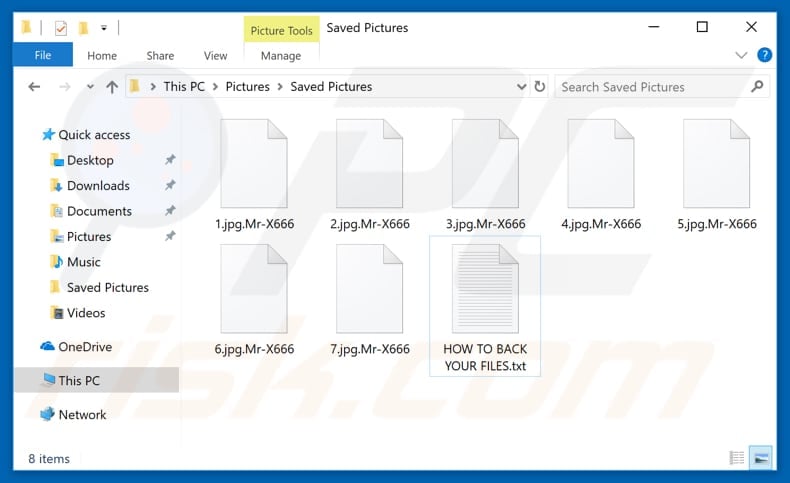Select OneDrive in the navigation pane
Viewport: 790px width, 483px height.
85,347
